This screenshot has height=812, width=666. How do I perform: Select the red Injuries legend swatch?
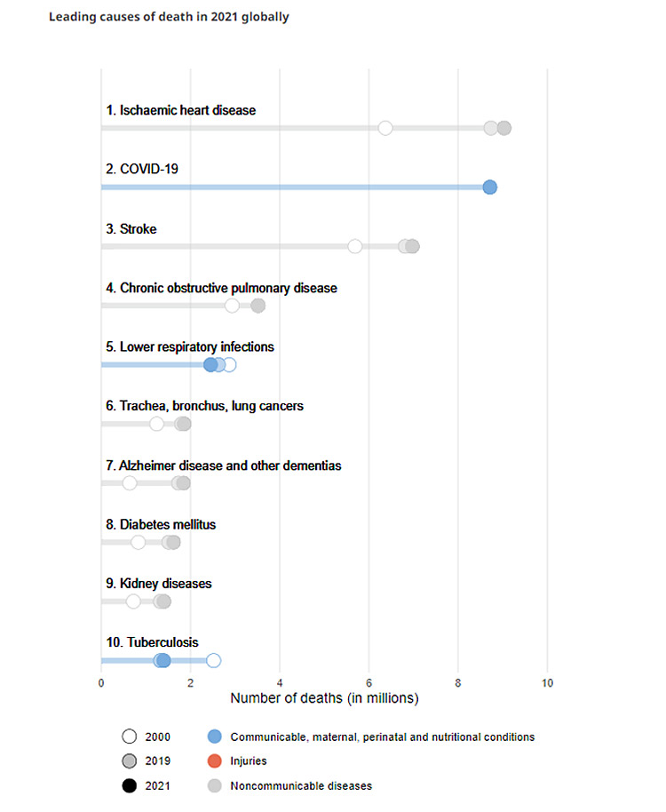point(213,761)
